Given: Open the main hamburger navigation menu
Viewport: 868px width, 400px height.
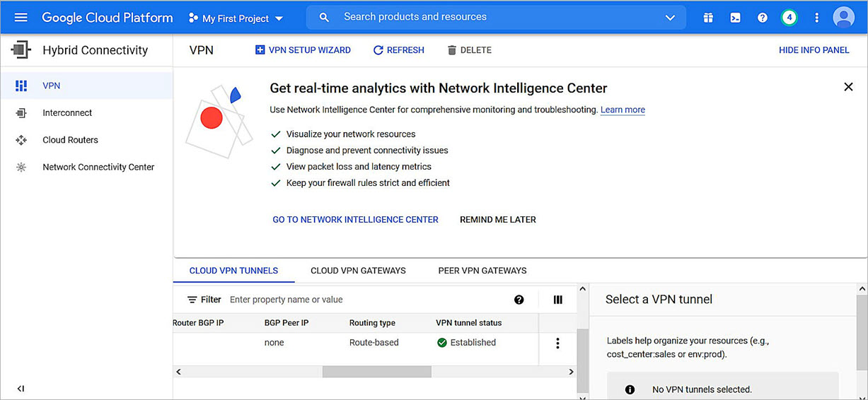Looking at the screenshot, I should (x=21, y=17).
